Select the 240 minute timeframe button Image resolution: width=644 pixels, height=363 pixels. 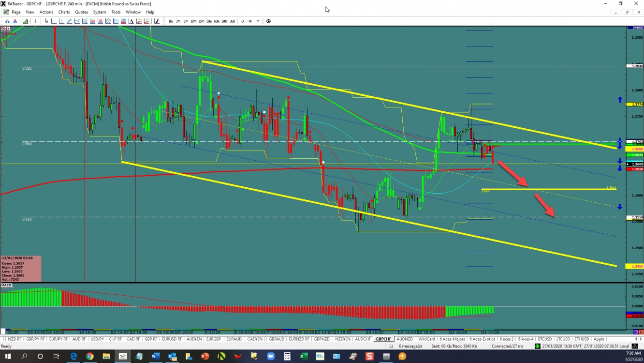click(224, 21)
